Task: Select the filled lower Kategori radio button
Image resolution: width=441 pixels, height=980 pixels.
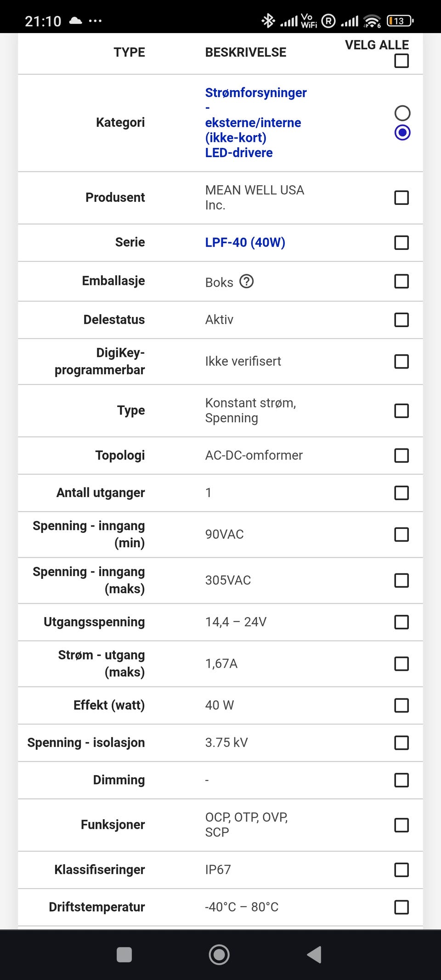Action: click(402, 133)
